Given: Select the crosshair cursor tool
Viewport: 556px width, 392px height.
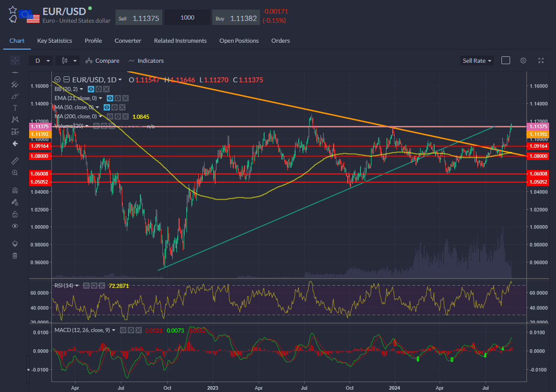Looking at the screenshot, I should click(15, 60).
